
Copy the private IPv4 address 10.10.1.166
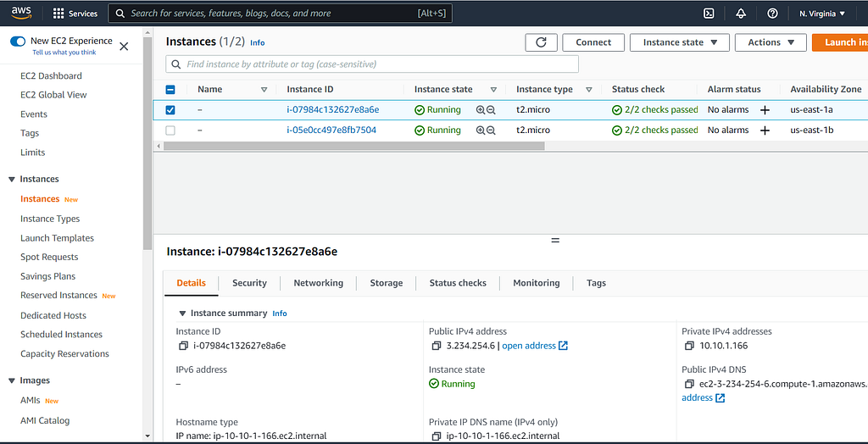click(x=689, y=346)
